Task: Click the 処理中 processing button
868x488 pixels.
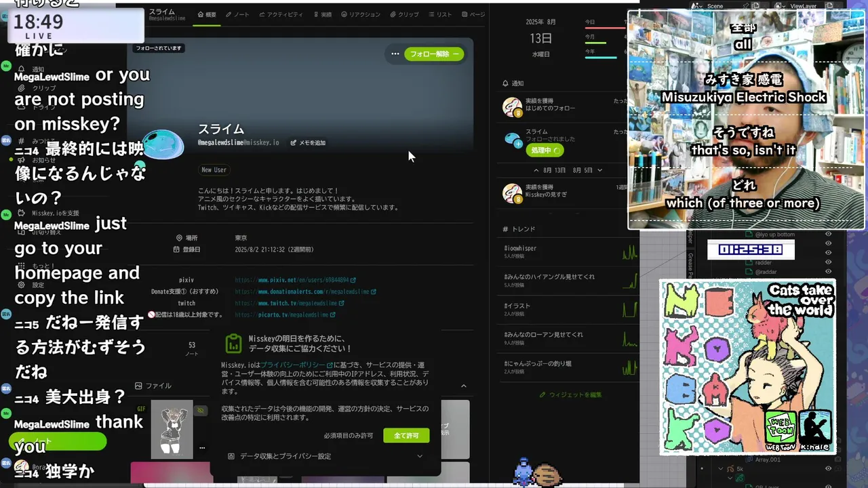Action: pos(545,150)
